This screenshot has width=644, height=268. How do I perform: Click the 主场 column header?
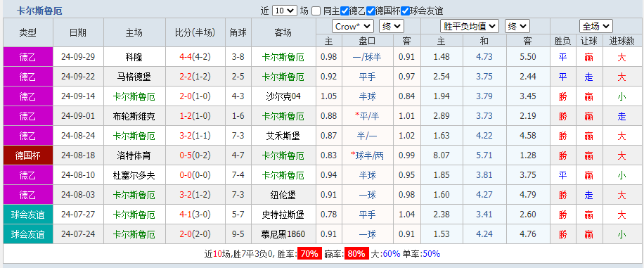click(x=134, y=32)
